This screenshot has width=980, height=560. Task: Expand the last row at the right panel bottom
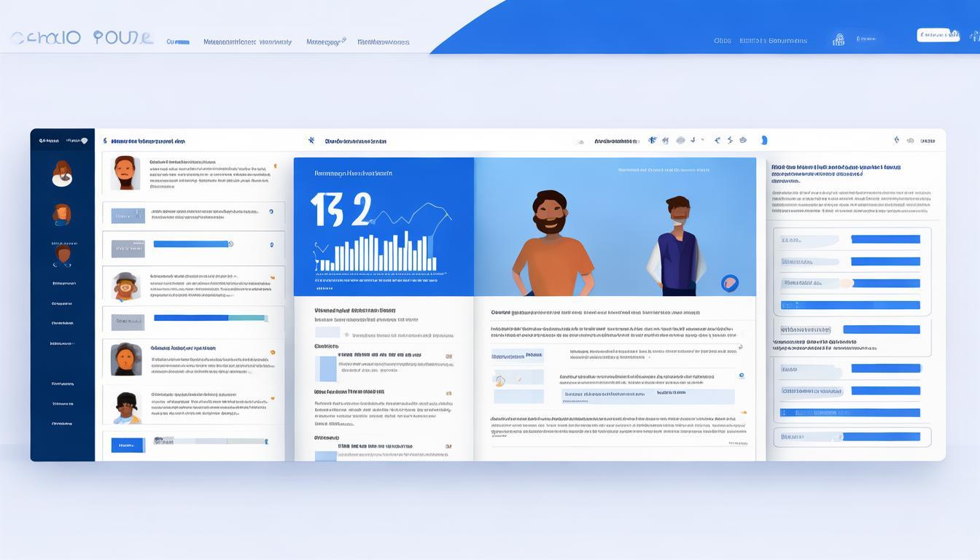852,437
